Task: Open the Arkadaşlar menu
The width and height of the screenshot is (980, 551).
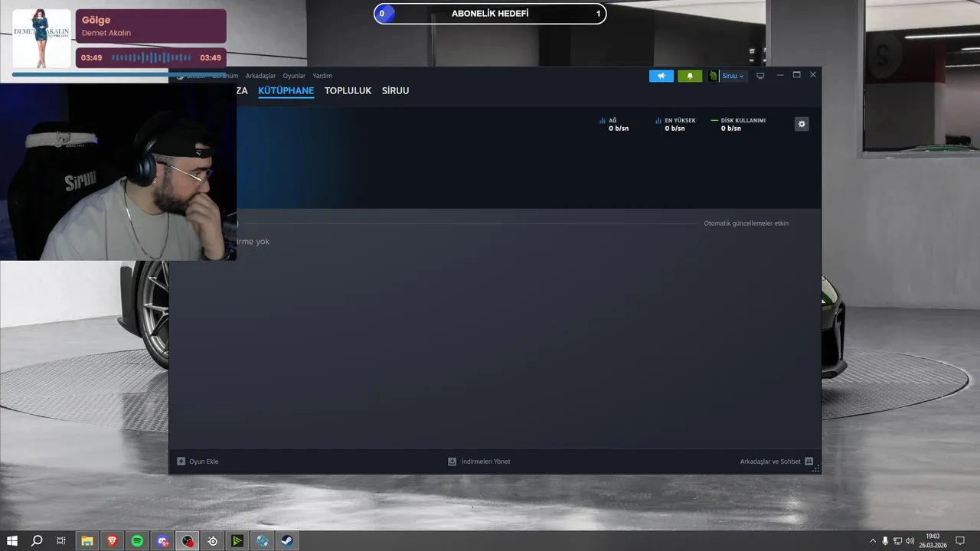Action: coord(260,76)
